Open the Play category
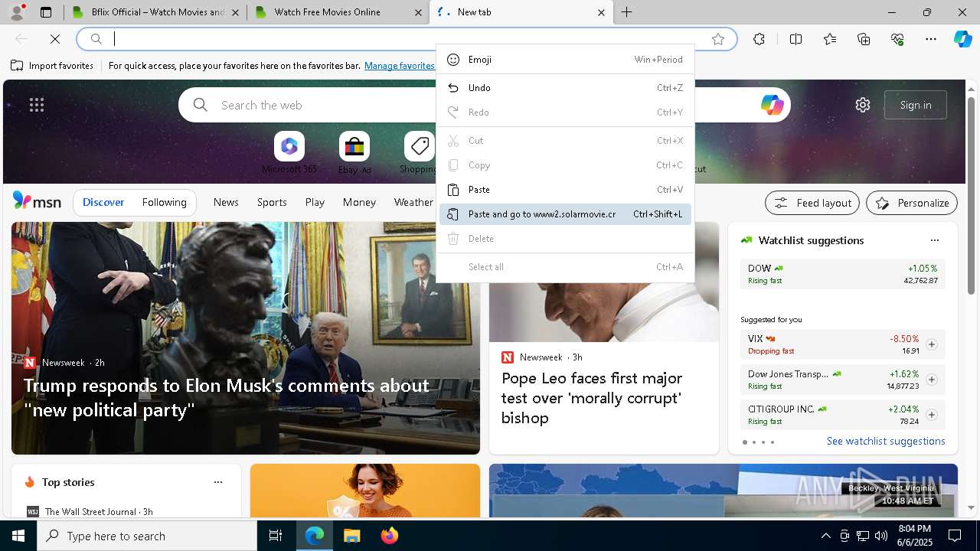The image size is (980, 551). point(315,202)
